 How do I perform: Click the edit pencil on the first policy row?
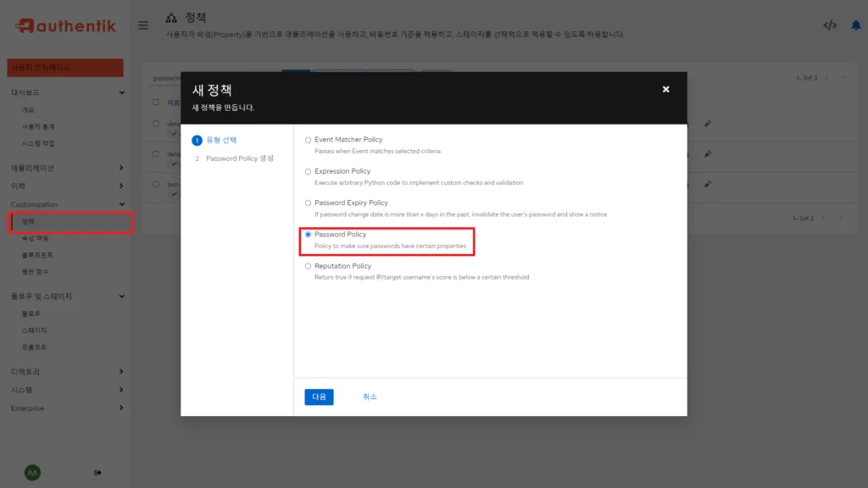[709, 124]
